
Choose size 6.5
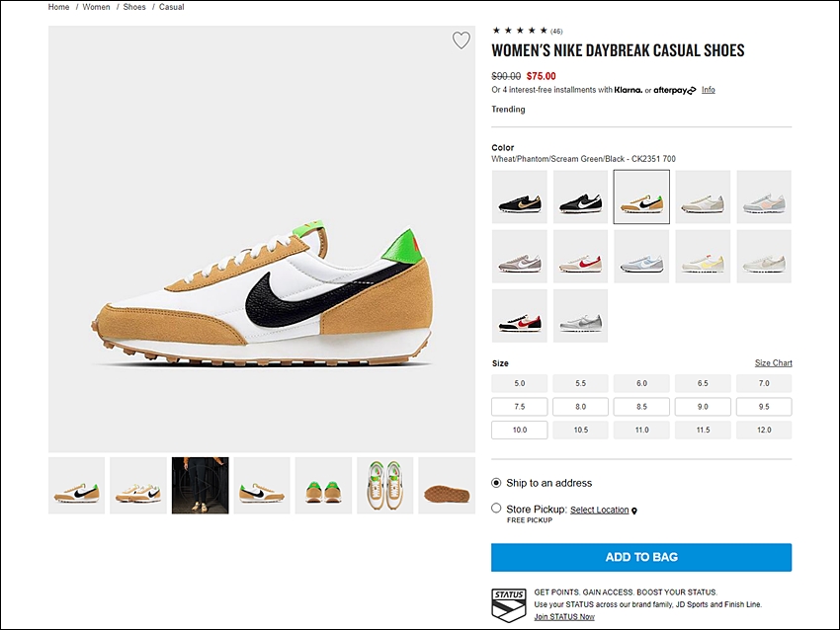[x=703, y=383]
